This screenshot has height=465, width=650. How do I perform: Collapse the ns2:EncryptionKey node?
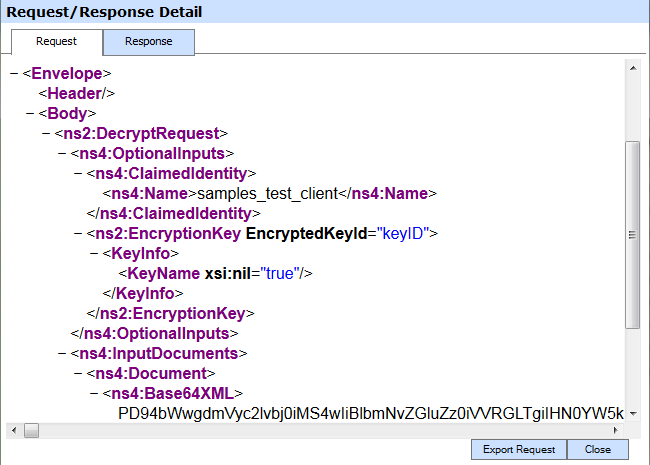coord(77,233)
